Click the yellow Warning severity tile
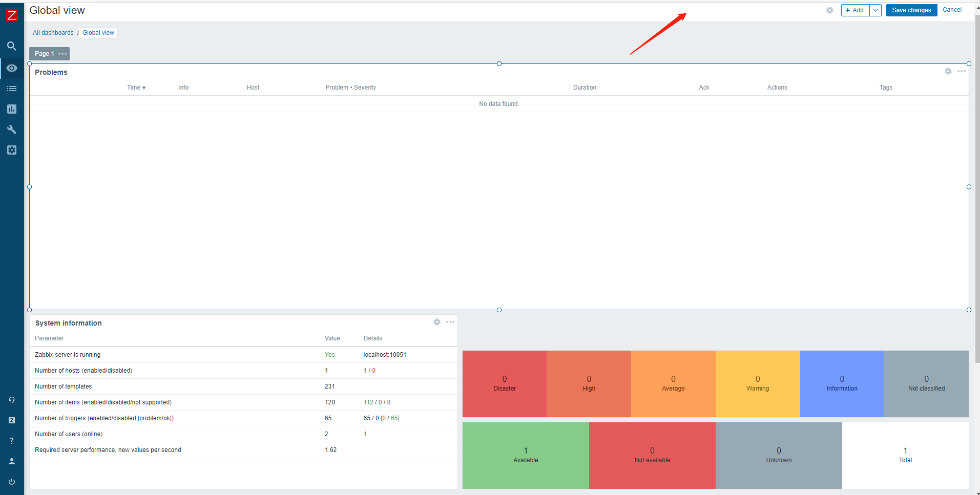This screenshot has height=495, width=980. tap(758, 383)
